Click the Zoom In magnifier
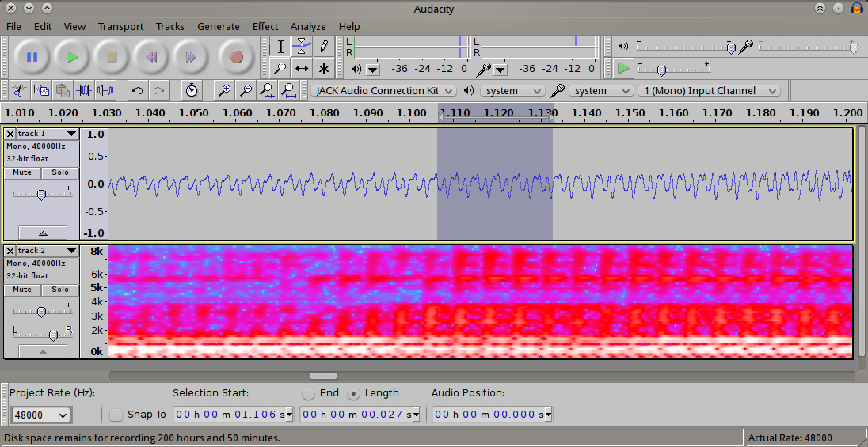Image resolution: width=868 pixels, height=447 pixels. tap(224, 90)
